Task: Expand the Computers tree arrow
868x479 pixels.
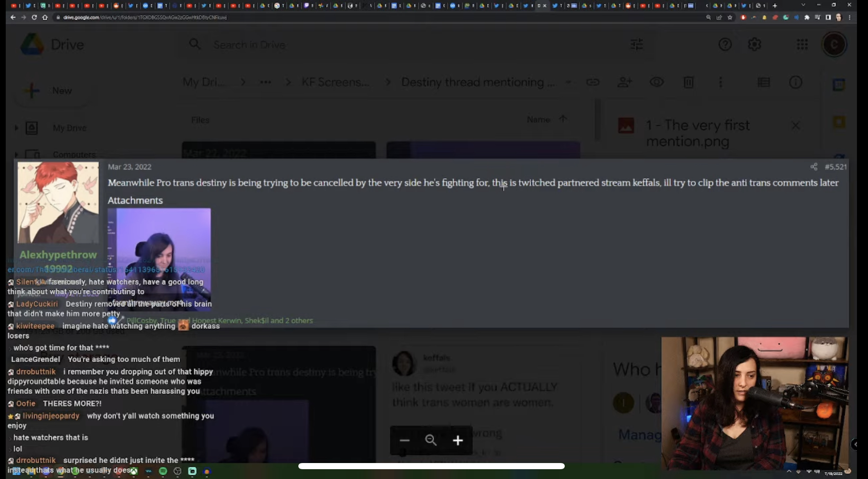Action: point(16,154)
